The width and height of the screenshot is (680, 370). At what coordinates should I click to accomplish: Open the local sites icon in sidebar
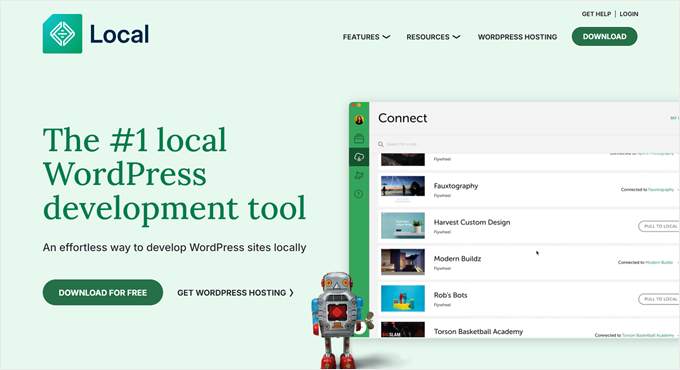point(359,139)
